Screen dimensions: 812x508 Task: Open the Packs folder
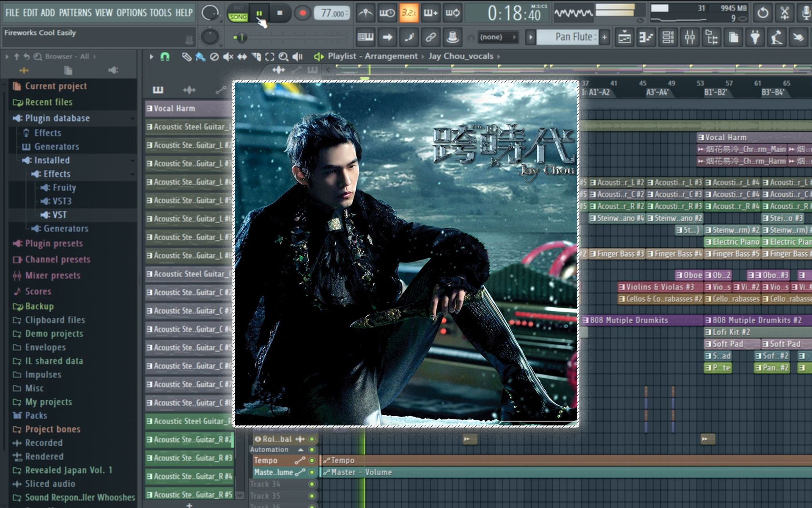(36, 415)
